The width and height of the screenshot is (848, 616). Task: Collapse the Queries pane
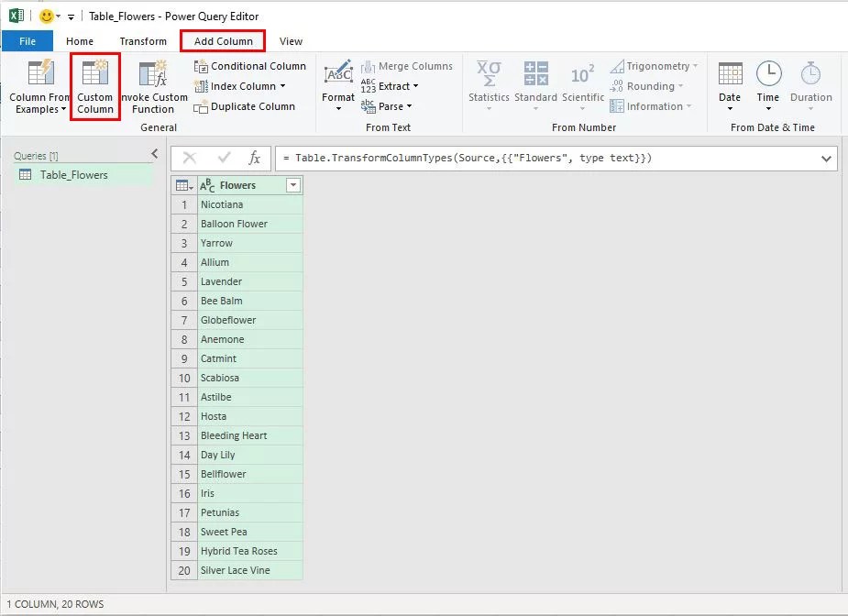click(155, 154)
